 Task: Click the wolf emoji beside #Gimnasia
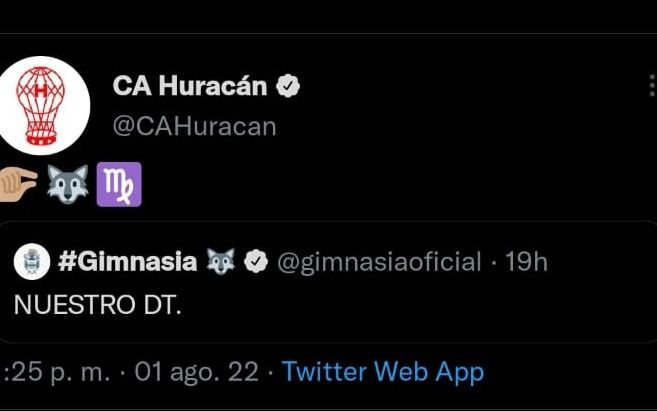(x=221, y=261)
